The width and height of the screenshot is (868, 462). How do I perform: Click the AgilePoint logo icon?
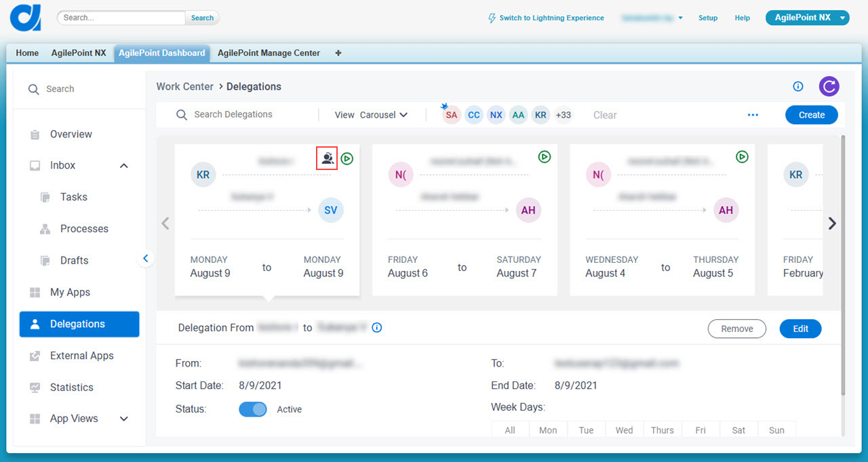(x=26, y=17)
